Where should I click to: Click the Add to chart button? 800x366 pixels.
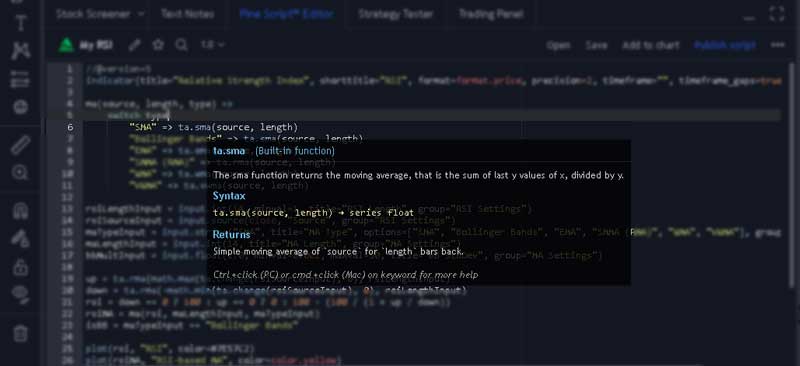pyautogui.click(x=651, y=45)
